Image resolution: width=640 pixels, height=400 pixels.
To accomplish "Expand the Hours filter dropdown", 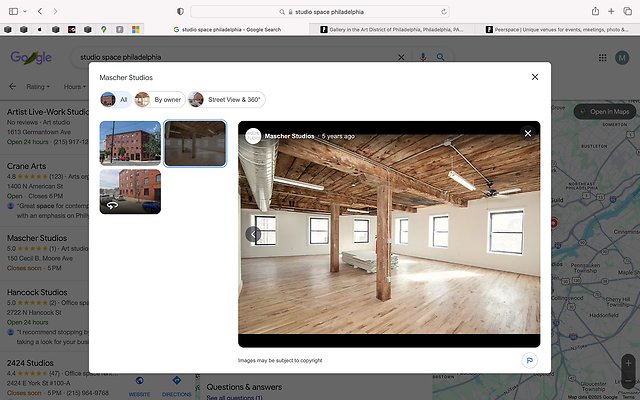I will tap(74, 87).
